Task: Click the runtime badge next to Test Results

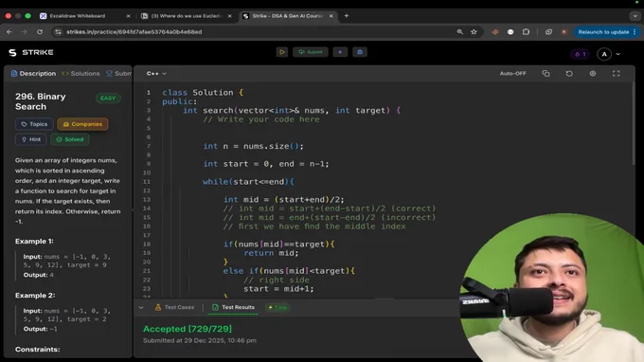Action: coord(277,307)
